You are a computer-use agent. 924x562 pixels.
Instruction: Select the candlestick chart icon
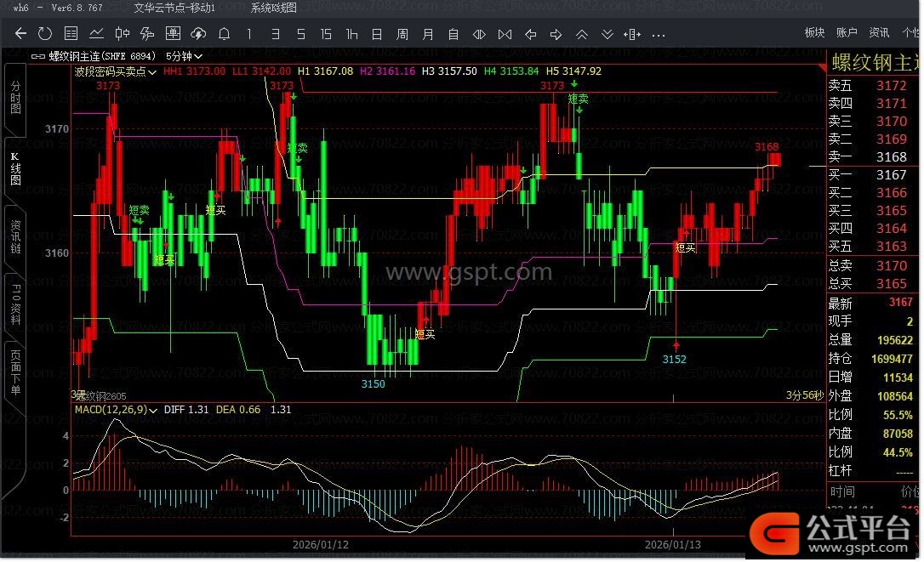click(122, 34)
